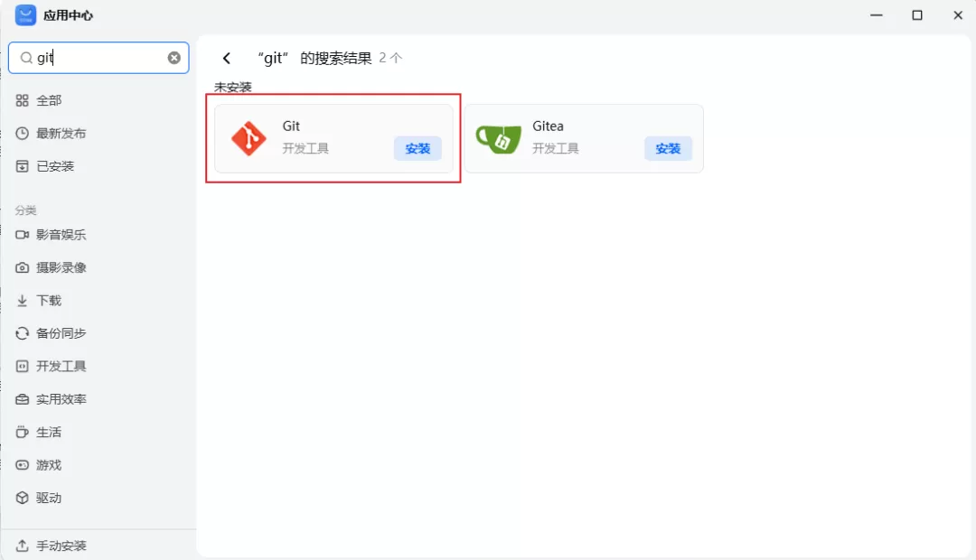Click the 影音娱乐 video camera icon
976x560 pixels.
23,235
